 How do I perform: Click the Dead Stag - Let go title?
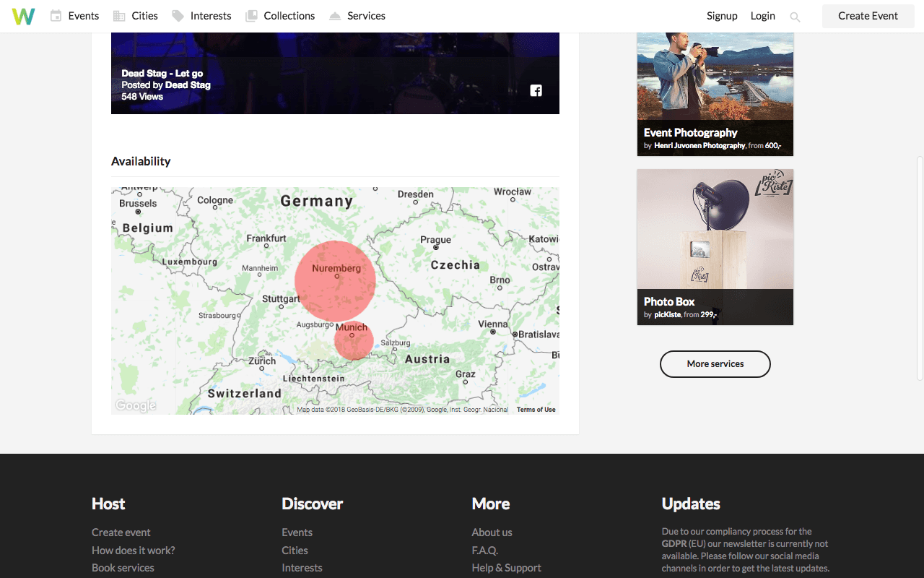pyautogui.click(x=162, y=73)
